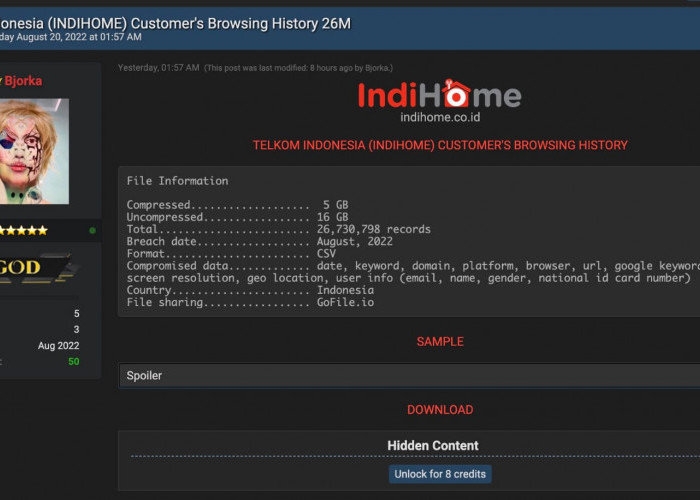This screenshot has width=700, height=500.
Task: Click the File sharing GoFile.io line
Action: pyautogui.click(x=250, y=302)
